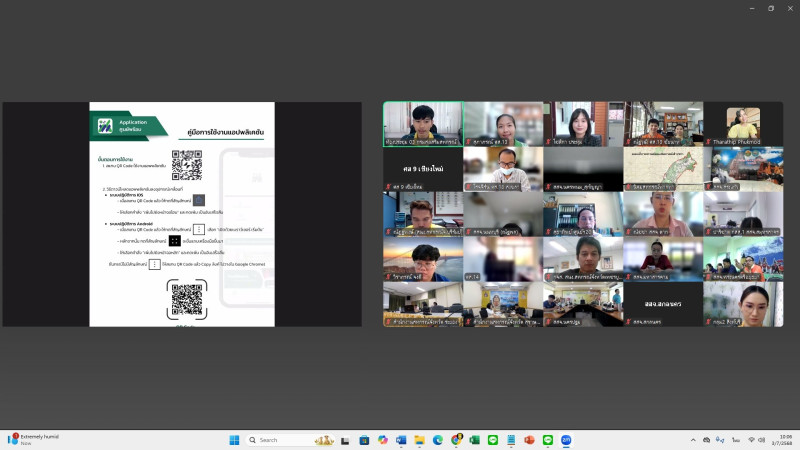Image resolution: width=800 pixels, height=450 pixels.
Task: Launch Microsoft Edge from the taskbar
Action: (438, 440)
